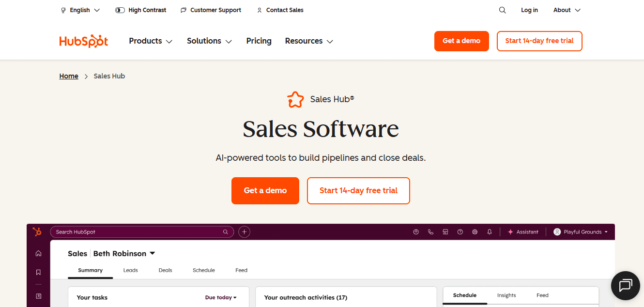Screen dimensions: 644x307
Task: Click the Home breadcrumb link
Action: click(68, 76)
